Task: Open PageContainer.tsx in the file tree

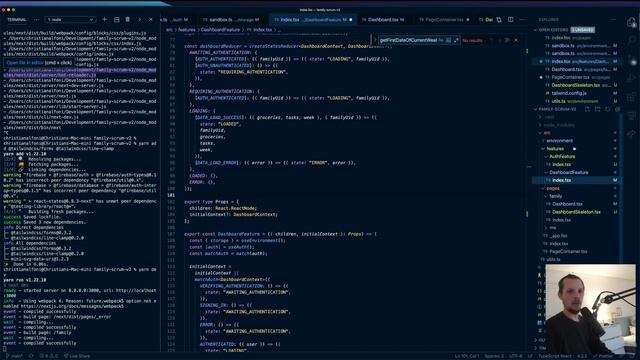Action: pyautogui.click(x=577, y=251)
